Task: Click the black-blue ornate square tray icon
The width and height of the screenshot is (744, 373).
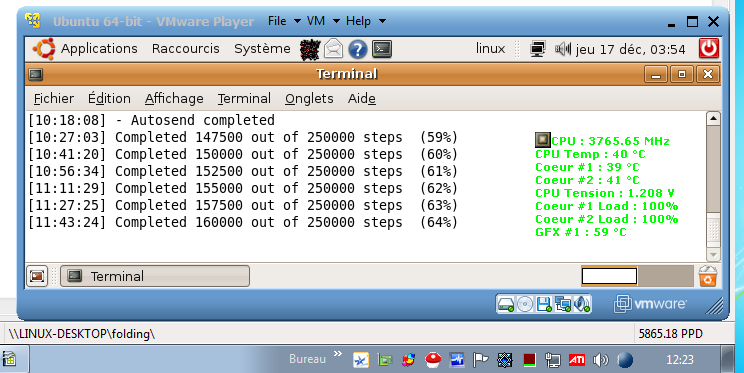Action: 505,360
